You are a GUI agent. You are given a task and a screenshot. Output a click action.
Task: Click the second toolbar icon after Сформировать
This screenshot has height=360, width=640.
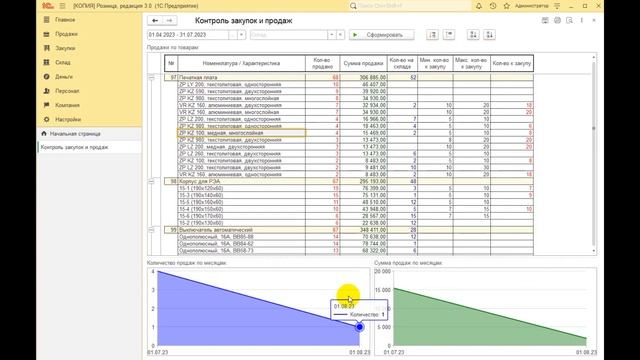(x=449, y=35)
